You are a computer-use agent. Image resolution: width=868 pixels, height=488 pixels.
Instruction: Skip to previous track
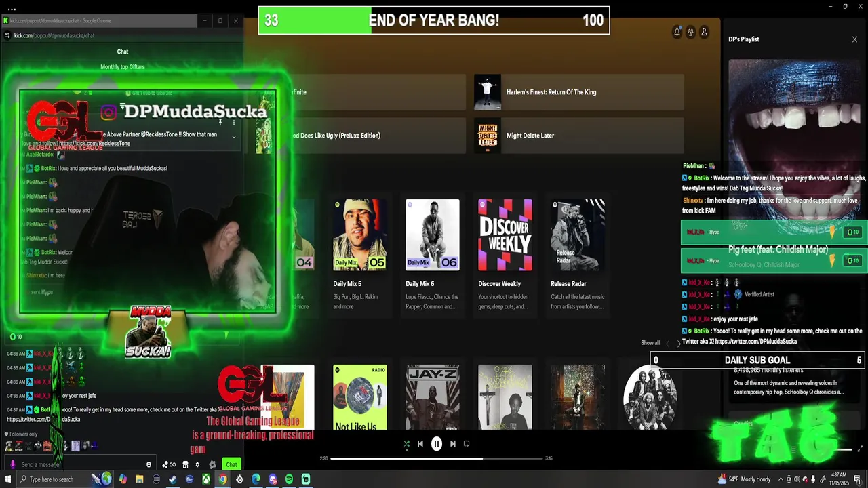pos(420,444)
